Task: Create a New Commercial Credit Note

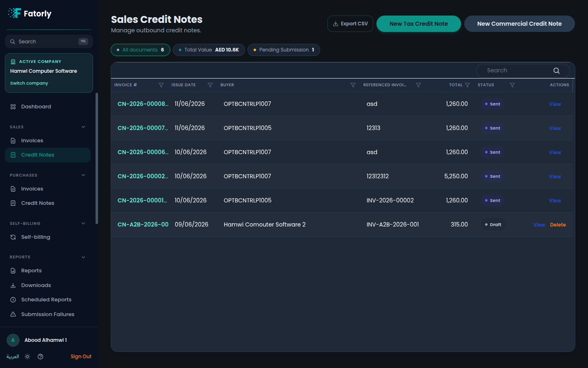Action: coord(519,24)
